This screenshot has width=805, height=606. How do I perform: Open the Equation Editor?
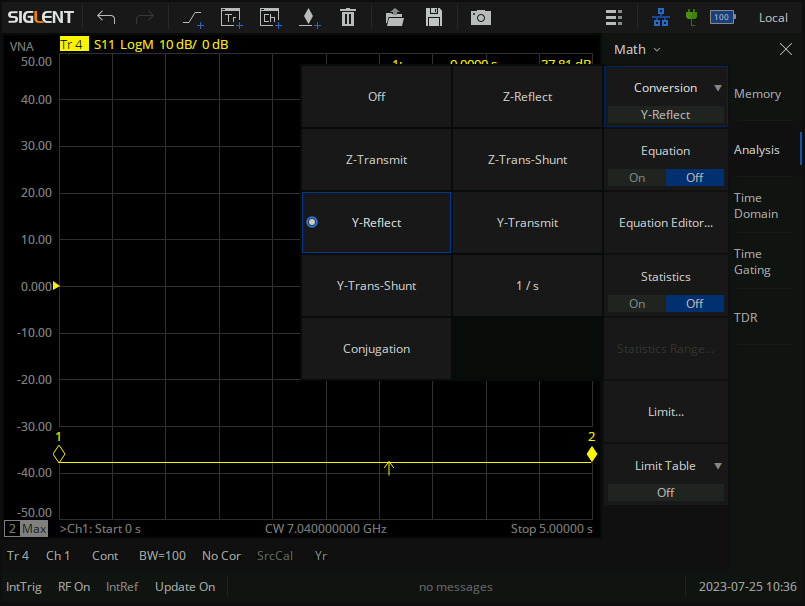[x=666, y=222]
